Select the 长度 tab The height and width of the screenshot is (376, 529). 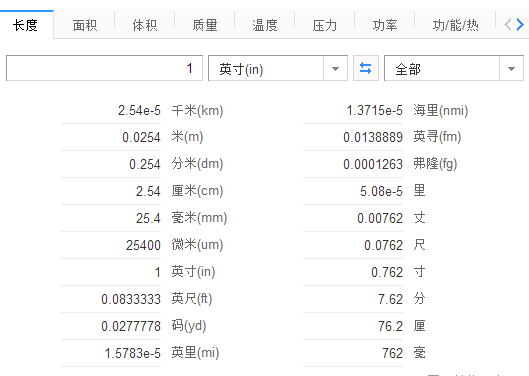click(26, 25)
